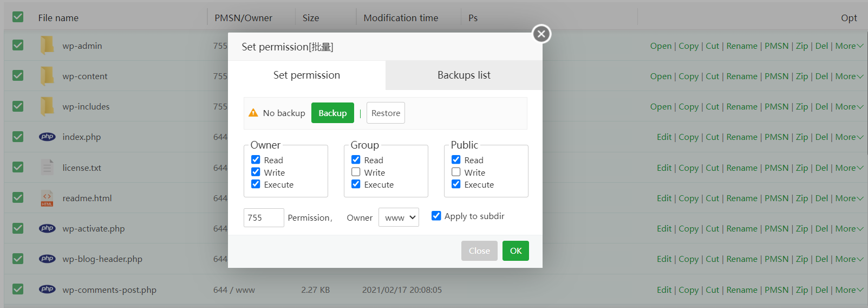The image size is (868, 308).
Task: Click the index.php PHP file icon
Action: click(47, 137)
